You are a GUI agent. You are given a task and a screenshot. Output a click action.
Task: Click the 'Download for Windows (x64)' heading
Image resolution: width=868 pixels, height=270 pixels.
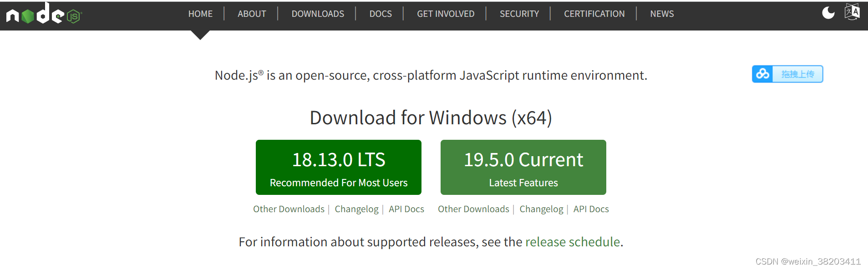point(431,118)
